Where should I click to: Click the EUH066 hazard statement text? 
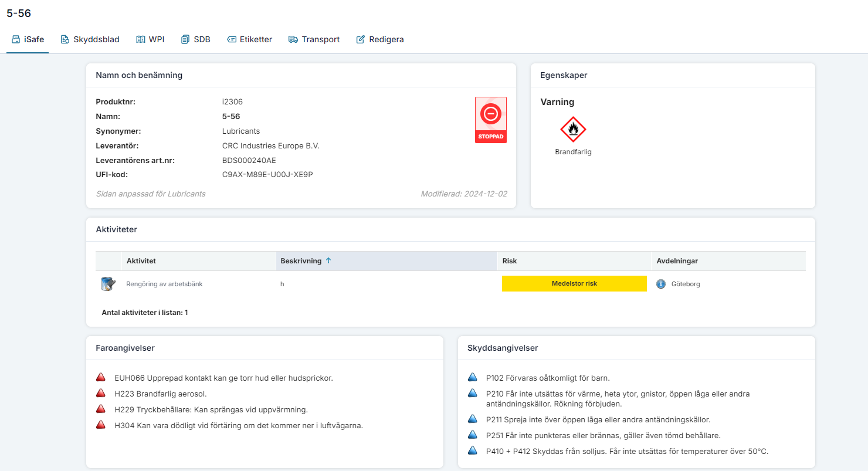pos(223,378)
